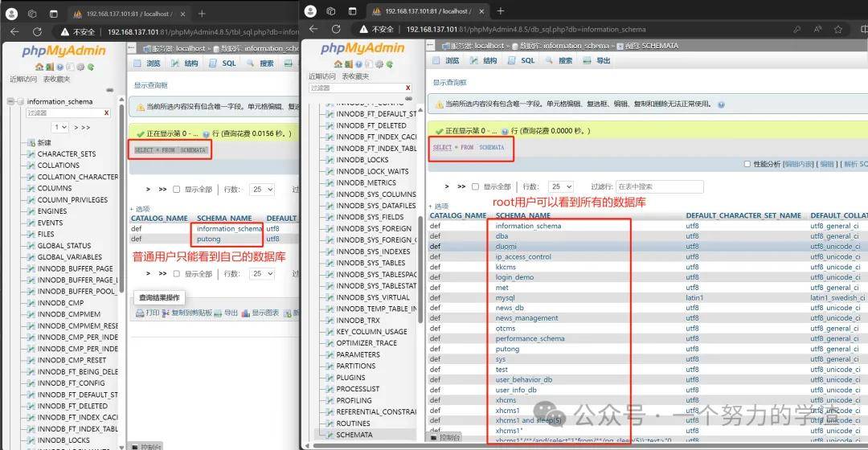Open new tab in left browser window
This screenshot has width=868, height=450.
202,14
